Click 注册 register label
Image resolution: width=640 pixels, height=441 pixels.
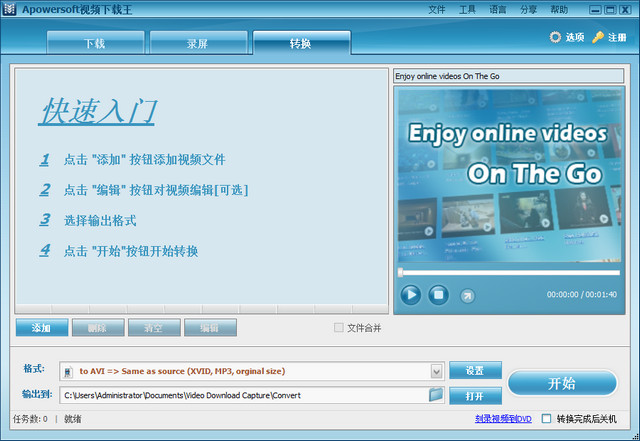(x=617, y=38)
